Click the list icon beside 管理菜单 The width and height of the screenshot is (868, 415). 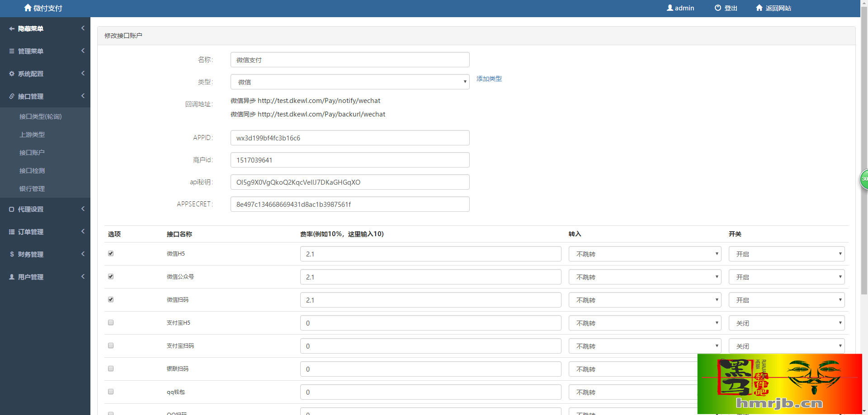pyautogui.click(x=12, y=51)
